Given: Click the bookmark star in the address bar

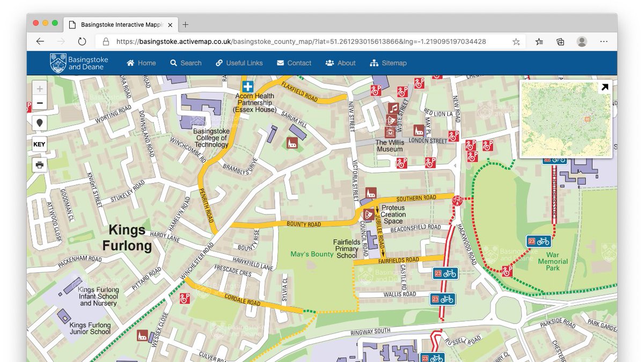Looking at the screenshot, I should click(x=515, y=41).
